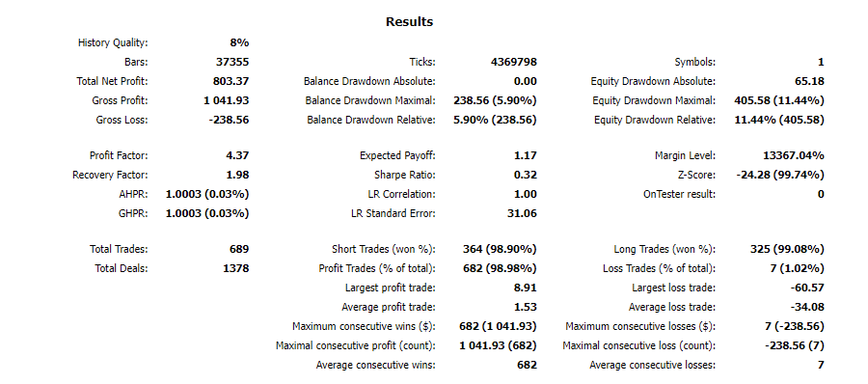The image size is (868, 384).
Task: Click the Balance Drawdown Maximal value
Action: [495, 101]
